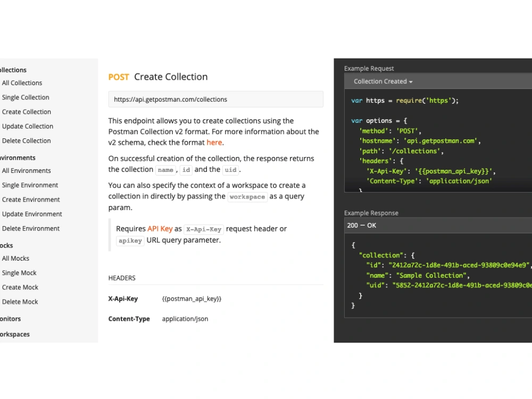Click the 'name' inline code tag

coord(165,170)
